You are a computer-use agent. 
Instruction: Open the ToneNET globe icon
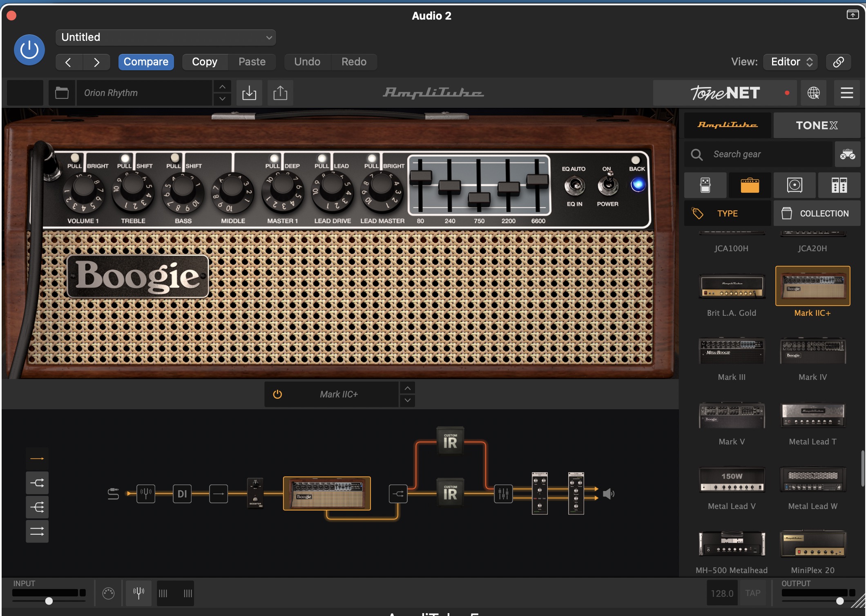[x=813, y=93]
